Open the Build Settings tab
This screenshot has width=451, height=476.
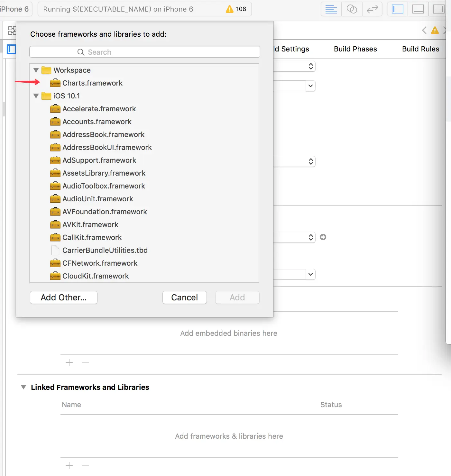coord(291,49)
